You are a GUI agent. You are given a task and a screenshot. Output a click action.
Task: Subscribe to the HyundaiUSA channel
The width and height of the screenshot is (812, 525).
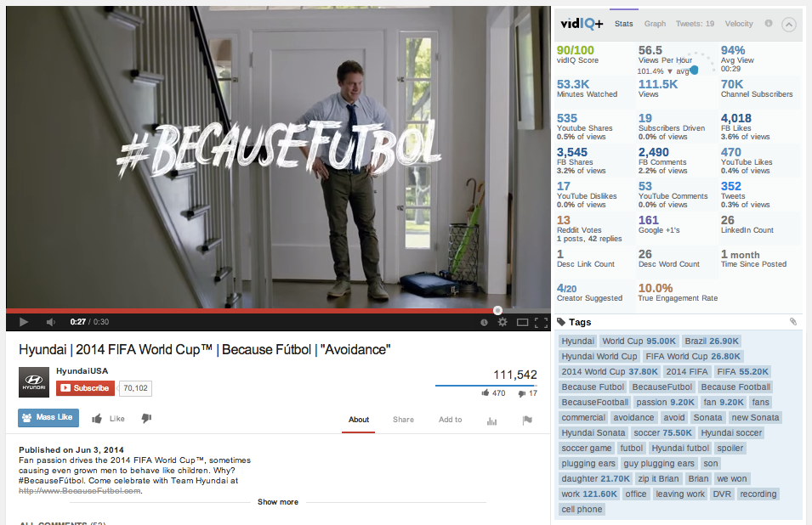(85, 388)
